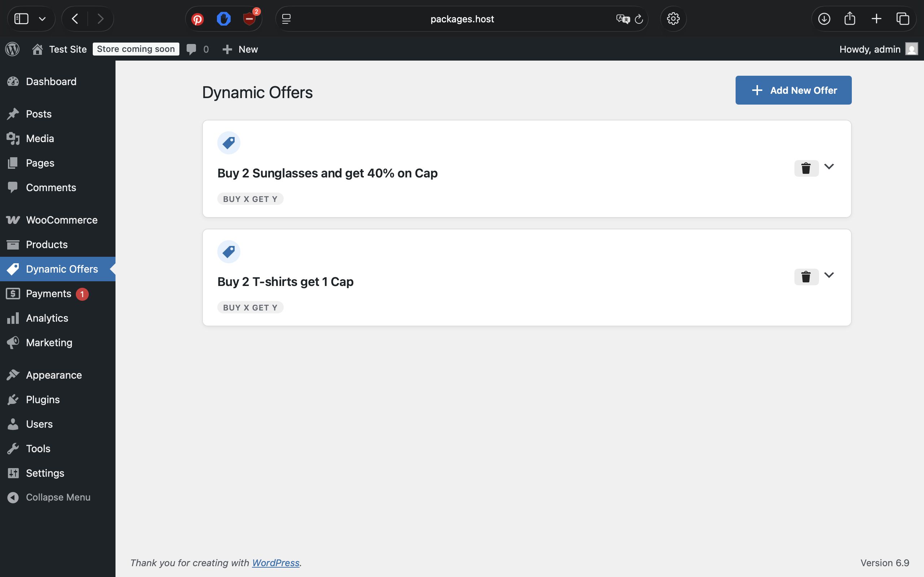Open Payments in the sidebar
The height and width of the screenshot is (577, 924).
48,294
